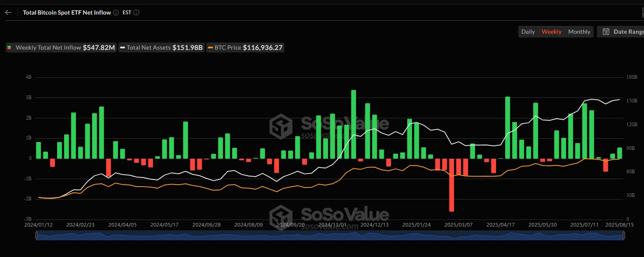This screenshot has height=257, width=644.
Task: Select the Weekly interval tab
Action: (x=551, y=32)
